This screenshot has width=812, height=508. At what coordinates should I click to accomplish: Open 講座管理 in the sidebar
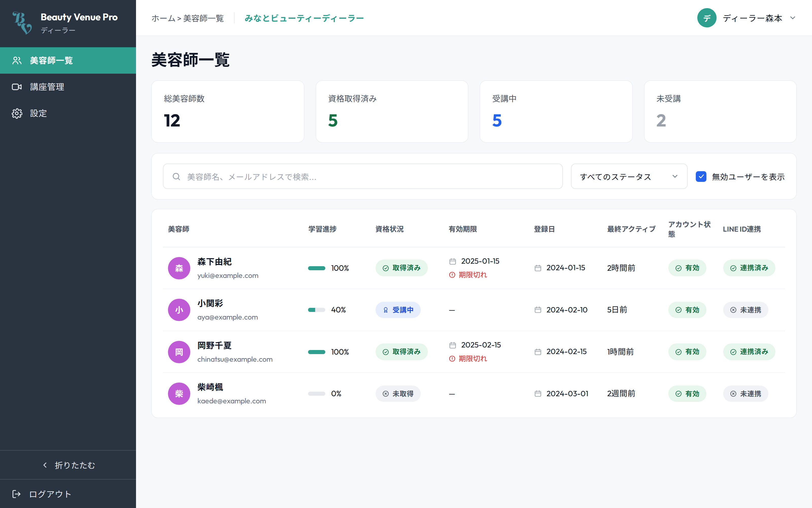(x=68, y=87)
